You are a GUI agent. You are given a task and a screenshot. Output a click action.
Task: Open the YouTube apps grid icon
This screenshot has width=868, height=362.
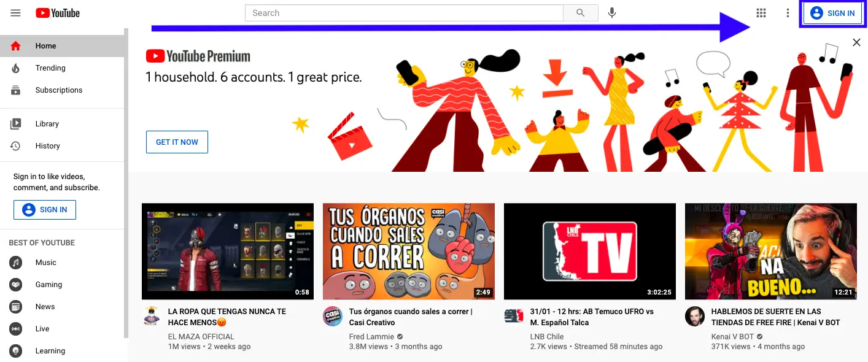(x=761, y=13)
